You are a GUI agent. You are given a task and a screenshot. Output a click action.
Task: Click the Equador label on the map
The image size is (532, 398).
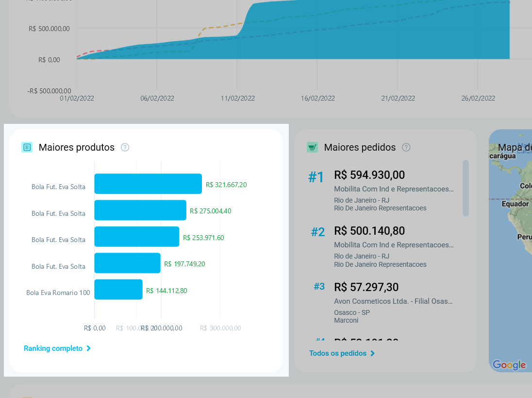[x=515, y=204]
